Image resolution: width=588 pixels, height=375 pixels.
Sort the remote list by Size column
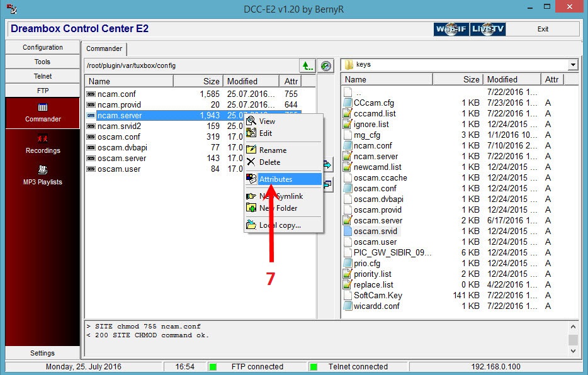196,81
